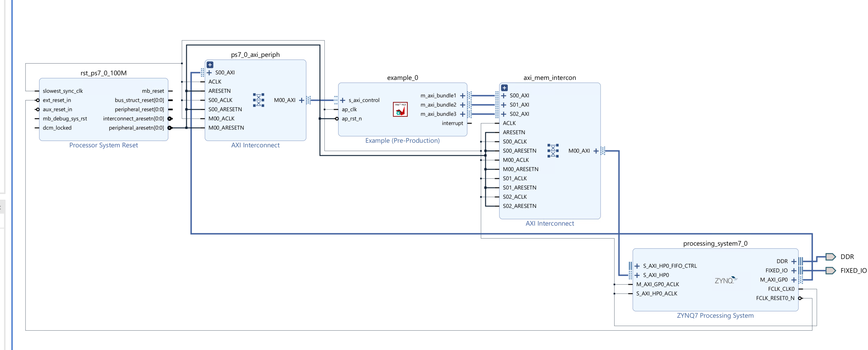Expand S_AXI_HP0 interface on processing_system7_0
The image size is (868, 350).
[x=637, y=275]
